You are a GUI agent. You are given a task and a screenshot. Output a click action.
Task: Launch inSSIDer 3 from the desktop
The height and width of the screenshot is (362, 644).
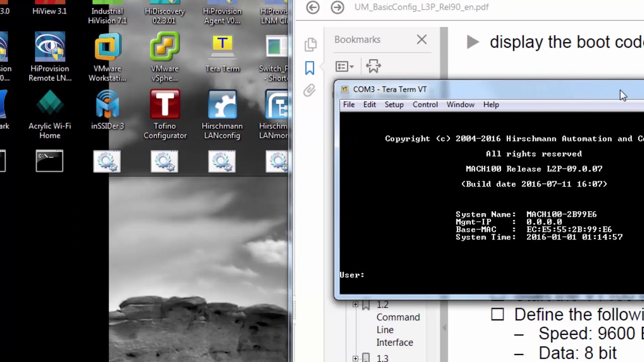[107, 110]
